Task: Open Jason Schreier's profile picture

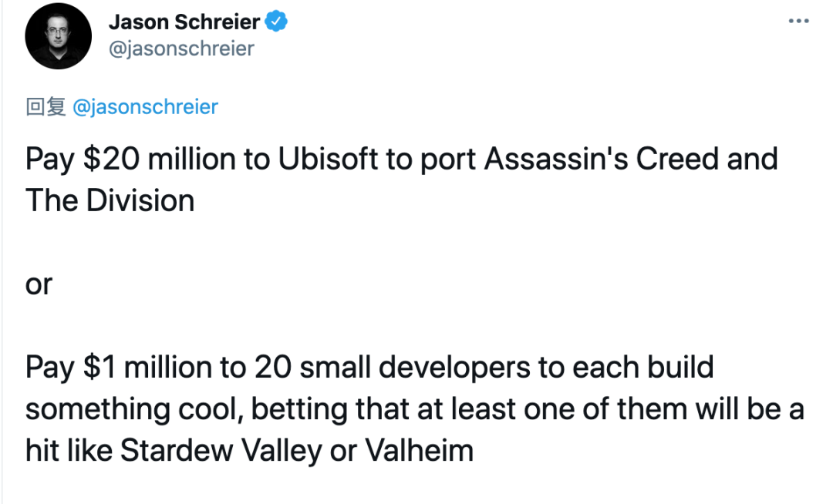Action: [x=59, y=36]
